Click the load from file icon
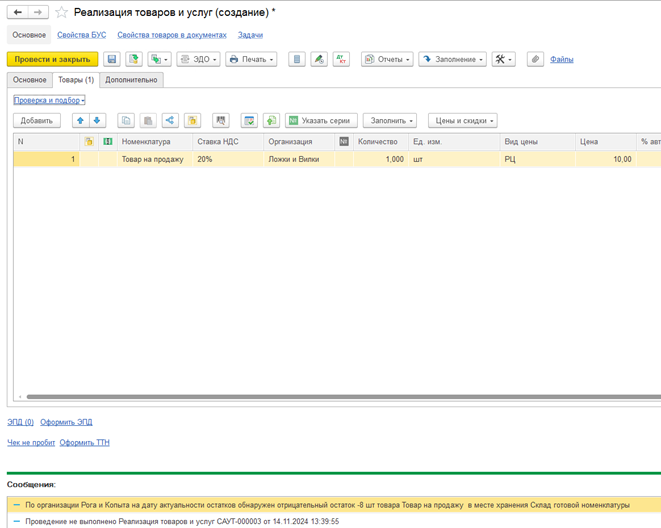Image resolution: width=661 pixels, height=528 pixels. pos(271,121)
